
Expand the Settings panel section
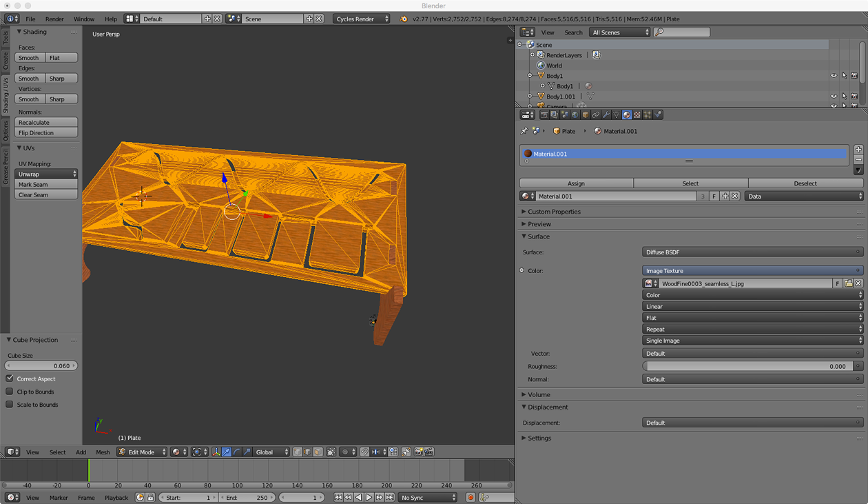pyautogui.click(x=539, y=438)
